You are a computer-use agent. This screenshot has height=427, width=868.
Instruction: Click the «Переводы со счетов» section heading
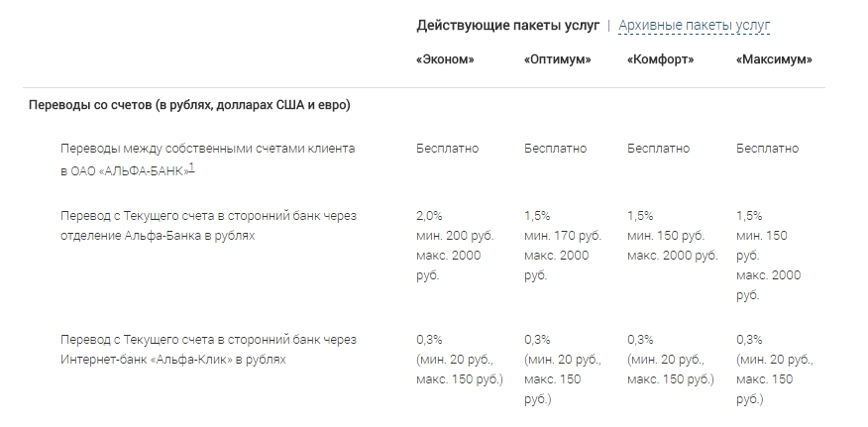pos(188,105)
